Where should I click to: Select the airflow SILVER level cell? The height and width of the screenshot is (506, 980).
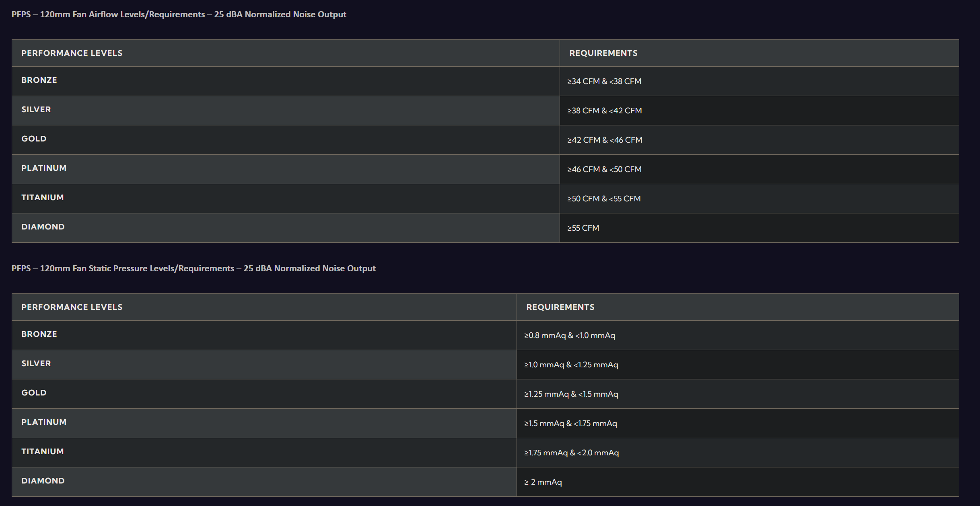[x=36, y=109]
